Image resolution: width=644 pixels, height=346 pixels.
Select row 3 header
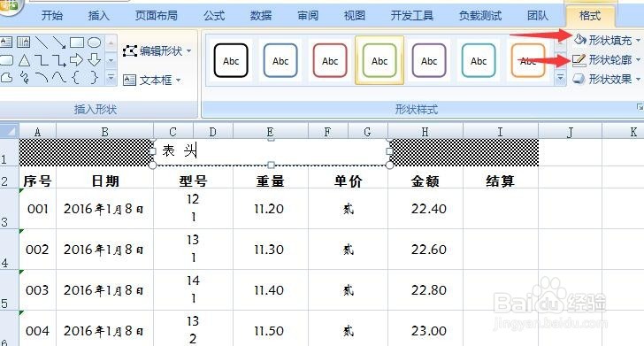(9, 209)
